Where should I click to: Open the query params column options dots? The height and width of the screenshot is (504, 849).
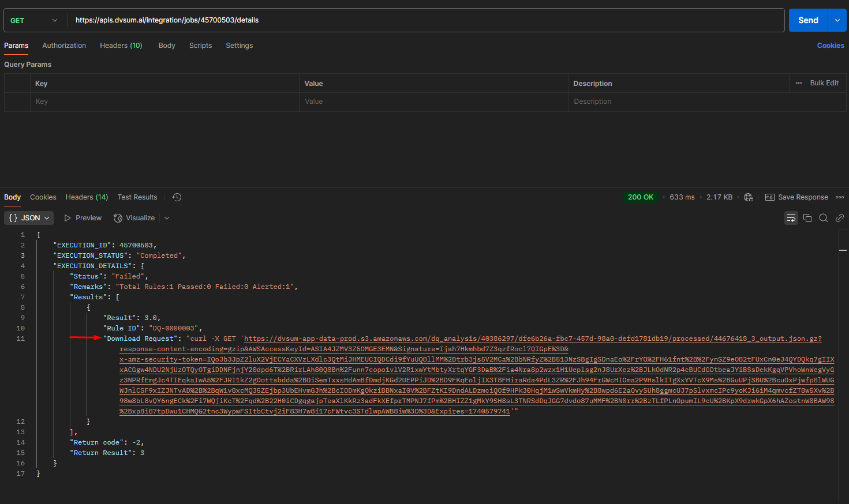click(x=799, y=83)
